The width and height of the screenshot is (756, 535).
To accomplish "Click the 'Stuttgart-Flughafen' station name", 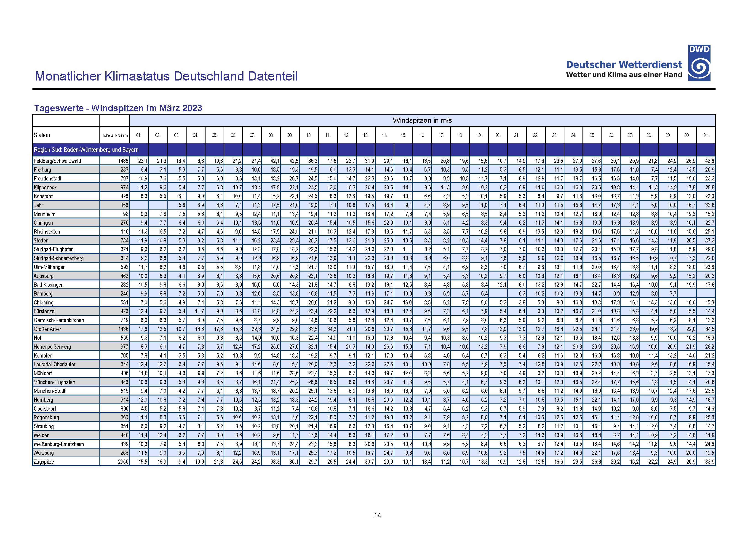I will (54, 249).
